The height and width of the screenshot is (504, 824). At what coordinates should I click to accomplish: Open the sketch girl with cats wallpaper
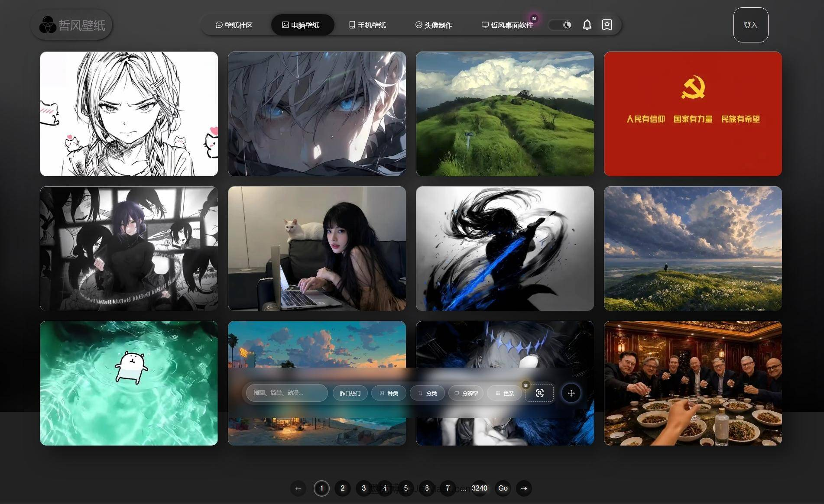[129, 114]
